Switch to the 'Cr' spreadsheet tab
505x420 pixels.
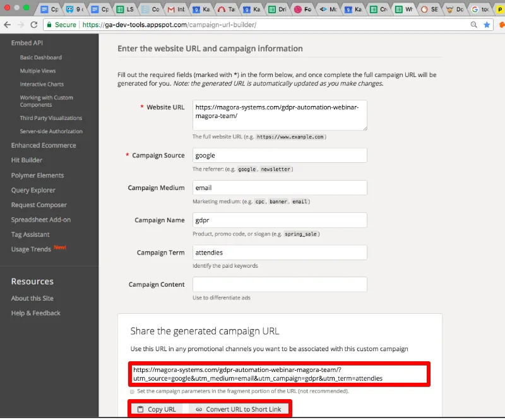pos(379,9)
